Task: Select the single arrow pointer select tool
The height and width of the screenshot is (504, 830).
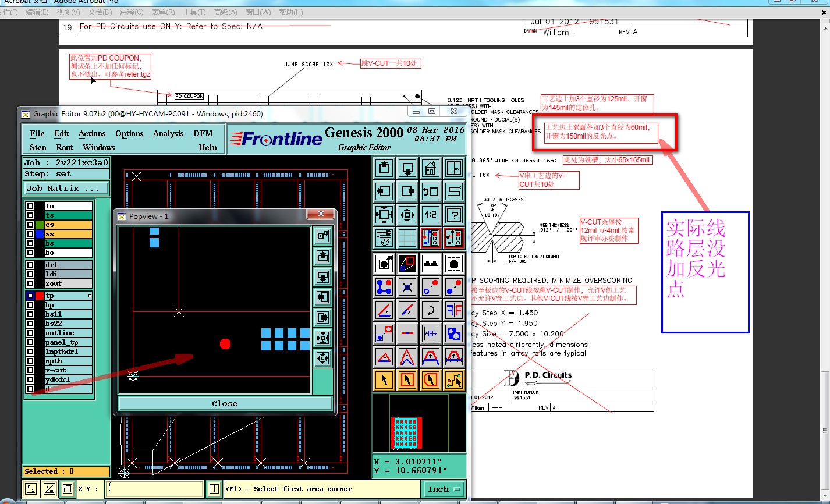Action: point(384,380)
